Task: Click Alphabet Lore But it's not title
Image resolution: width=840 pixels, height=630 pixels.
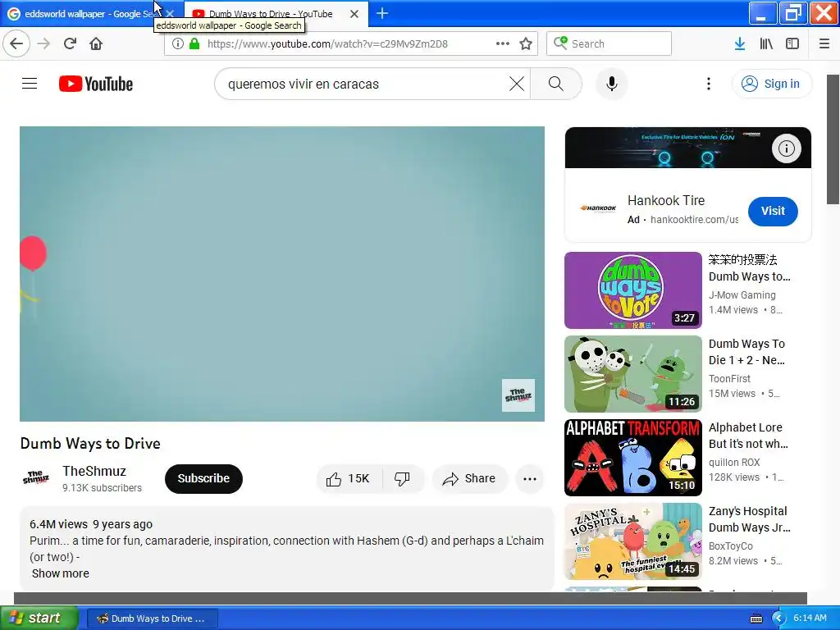Action: click(748, 436)
